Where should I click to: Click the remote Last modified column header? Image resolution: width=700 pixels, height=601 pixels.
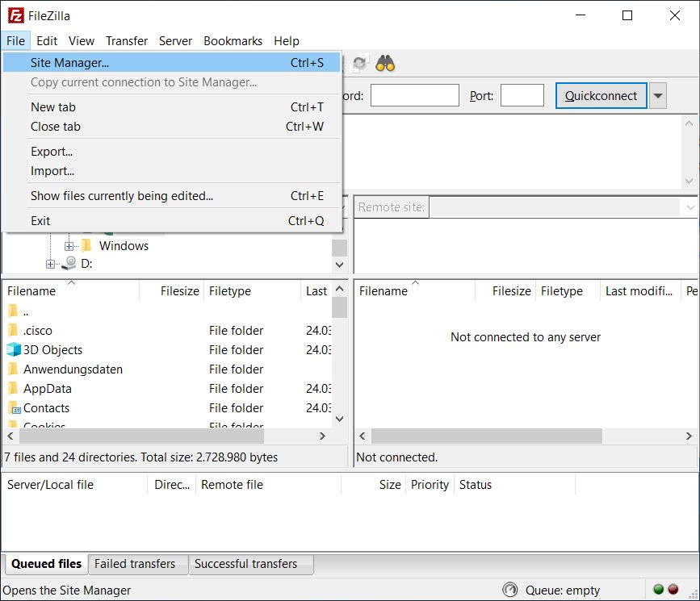639,291
